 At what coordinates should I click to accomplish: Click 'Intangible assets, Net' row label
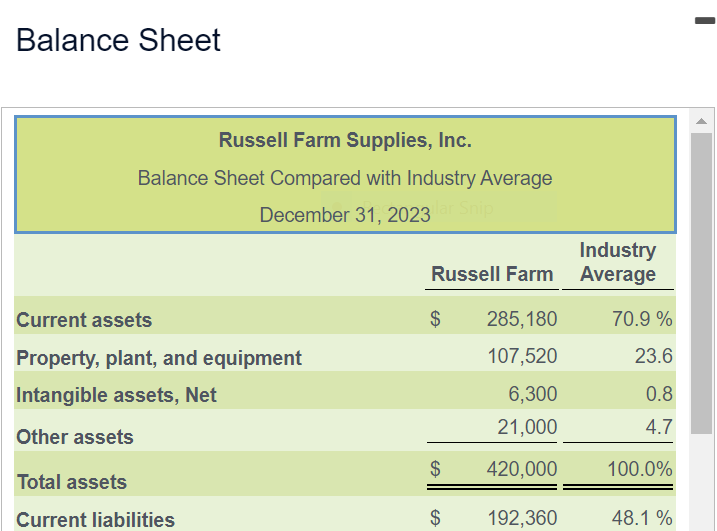(116, 395)
